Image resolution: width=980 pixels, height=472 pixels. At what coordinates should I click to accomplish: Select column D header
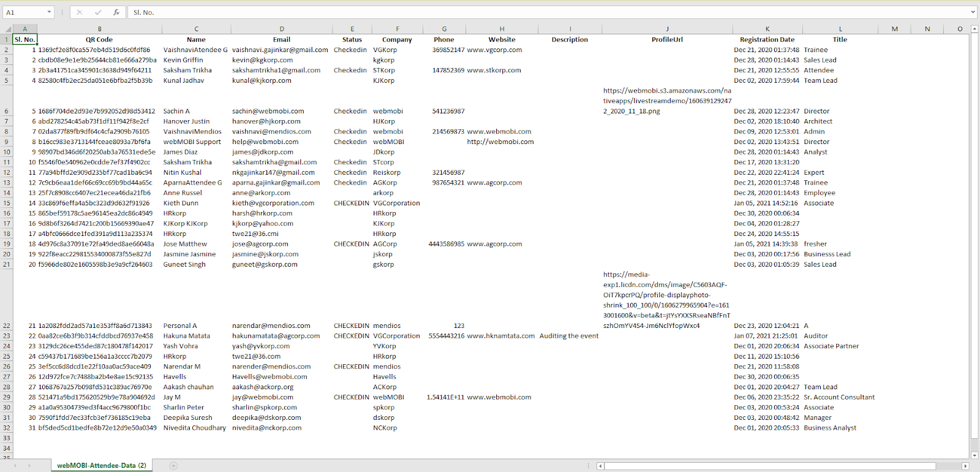tap(282, 29)
